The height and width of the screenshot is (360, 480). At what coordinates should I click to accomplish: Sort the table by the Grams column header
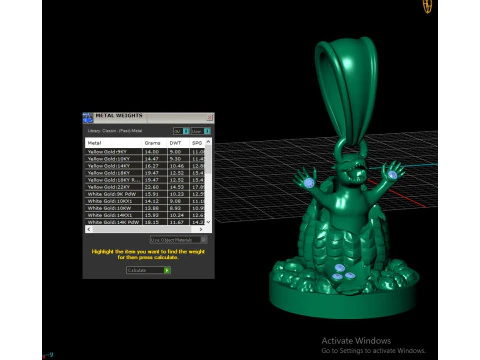tap(154, 143)
